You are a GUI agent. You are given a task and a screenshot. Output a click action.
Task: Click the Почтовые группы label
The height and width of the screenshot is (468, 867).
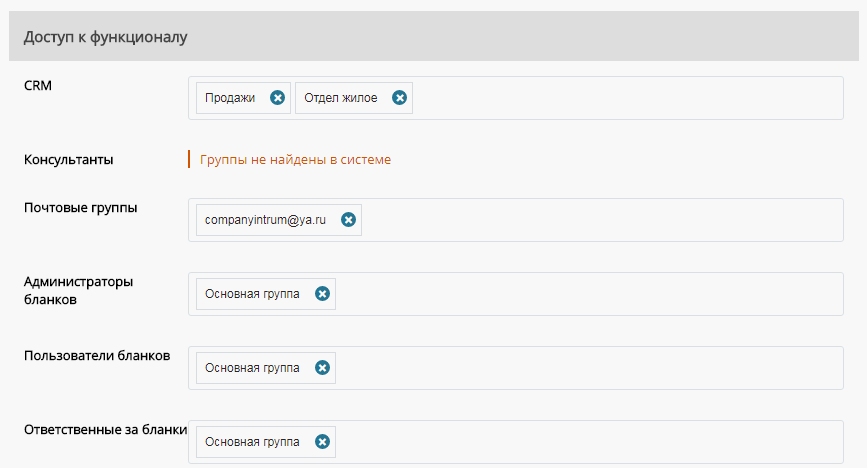click(x=81, y=208)
